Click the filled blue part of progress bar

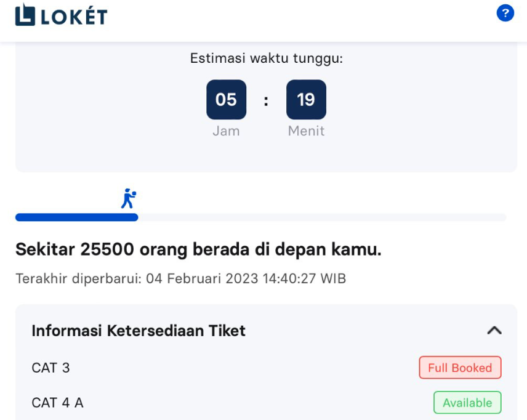[x=76, y=217]
